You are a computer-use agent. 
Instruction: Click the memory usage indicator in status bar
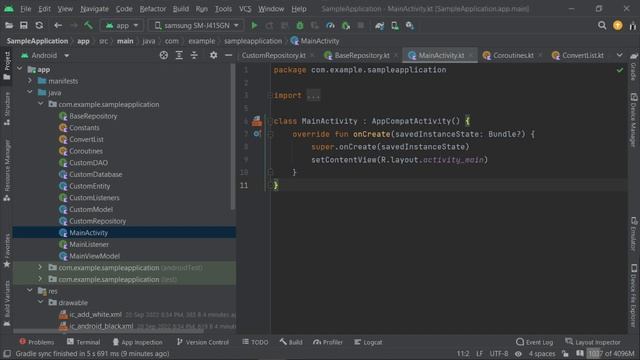pos(611,353)
